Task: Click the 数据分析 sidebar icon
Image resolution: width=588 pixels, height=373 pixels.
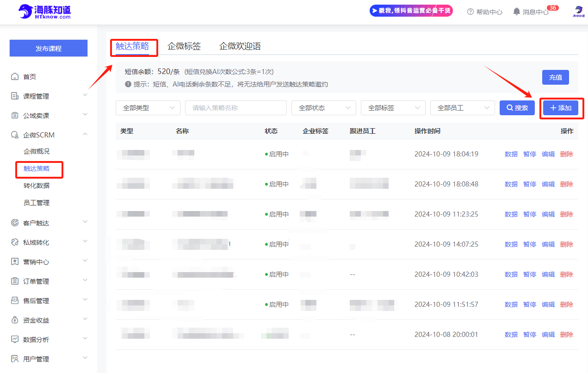Action: tap(15, 340)
